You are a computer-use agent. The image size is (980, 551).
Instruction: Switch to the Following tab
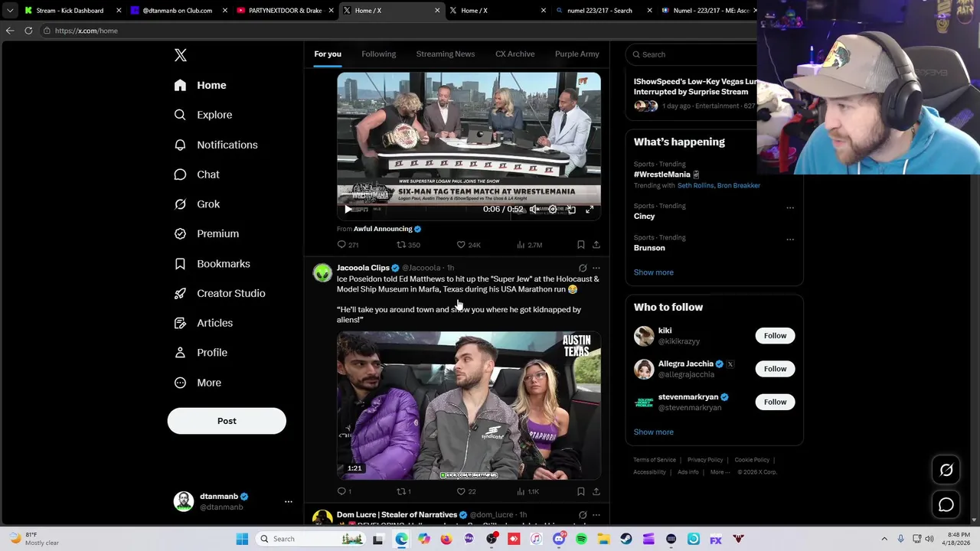point(379,54)
